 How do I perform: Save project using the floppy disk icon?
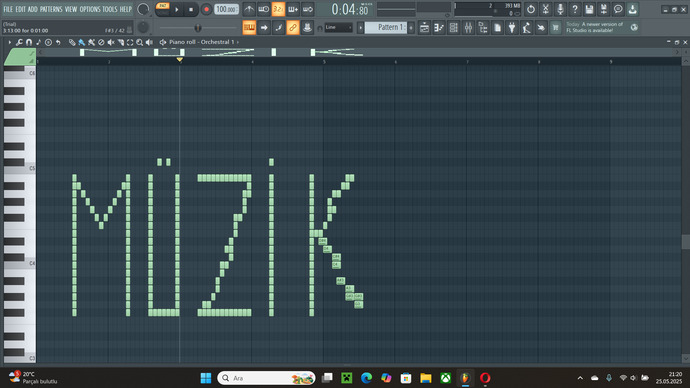(589, 9)
